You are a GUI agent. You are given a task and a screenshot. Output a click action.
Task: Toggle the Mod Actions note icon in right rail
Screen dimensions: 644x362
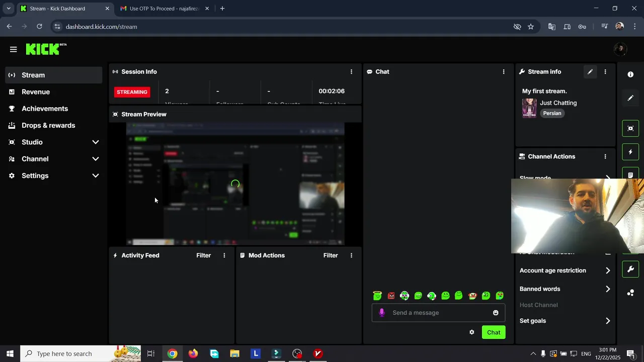630,174
